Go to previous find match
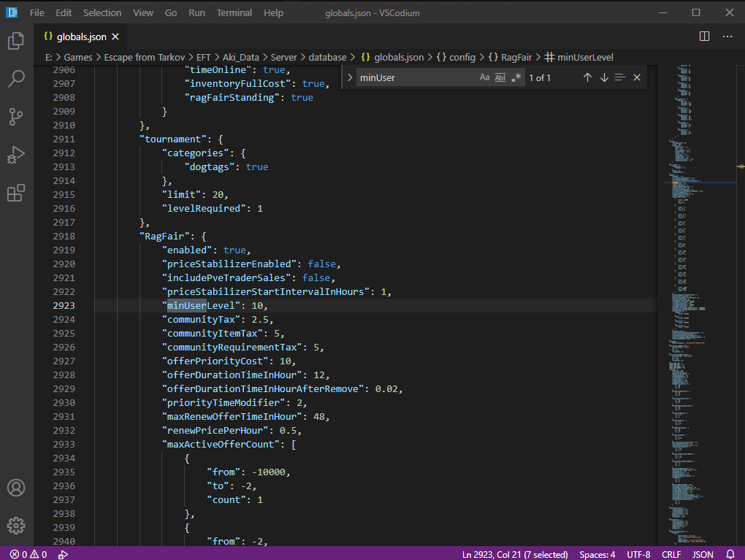The image size is (745, 560). [587, 77]
